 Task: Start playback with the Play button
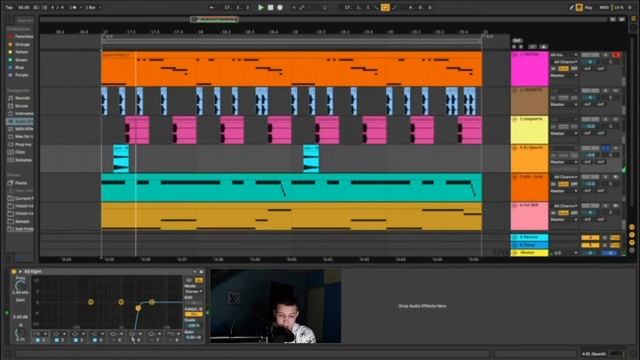tap(260, 7)
